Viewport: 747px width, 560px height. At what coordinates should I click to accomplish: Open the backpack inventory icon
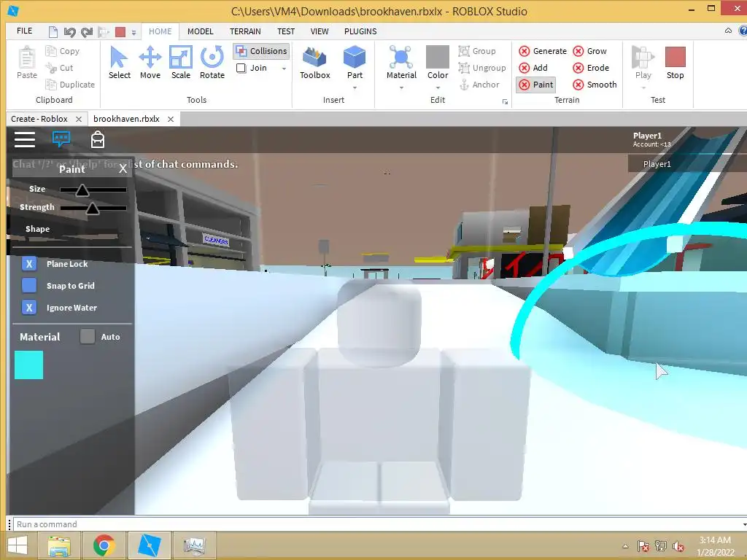click(x=98, y=139)
